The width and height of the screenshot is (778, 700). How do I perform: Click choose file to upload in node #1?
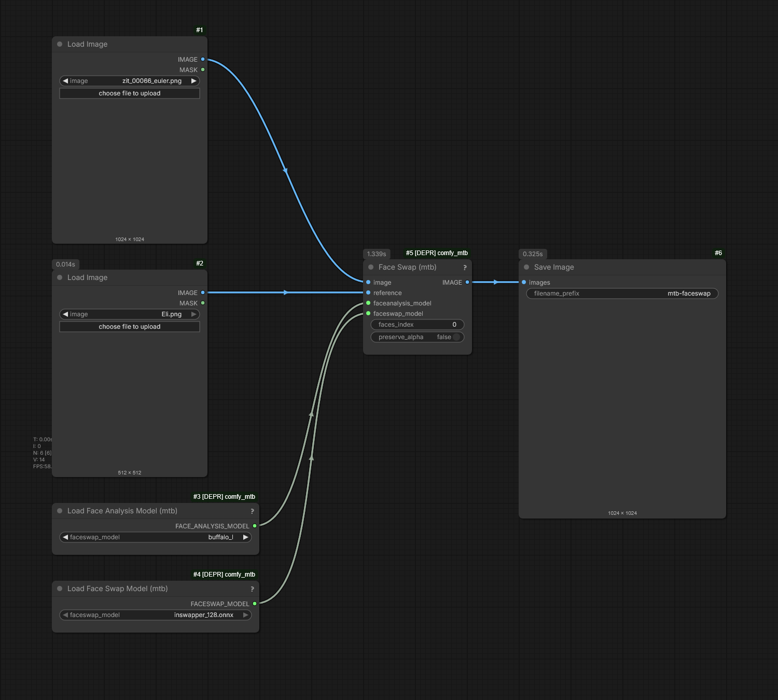pyautogui.click(x=130, y=93)
